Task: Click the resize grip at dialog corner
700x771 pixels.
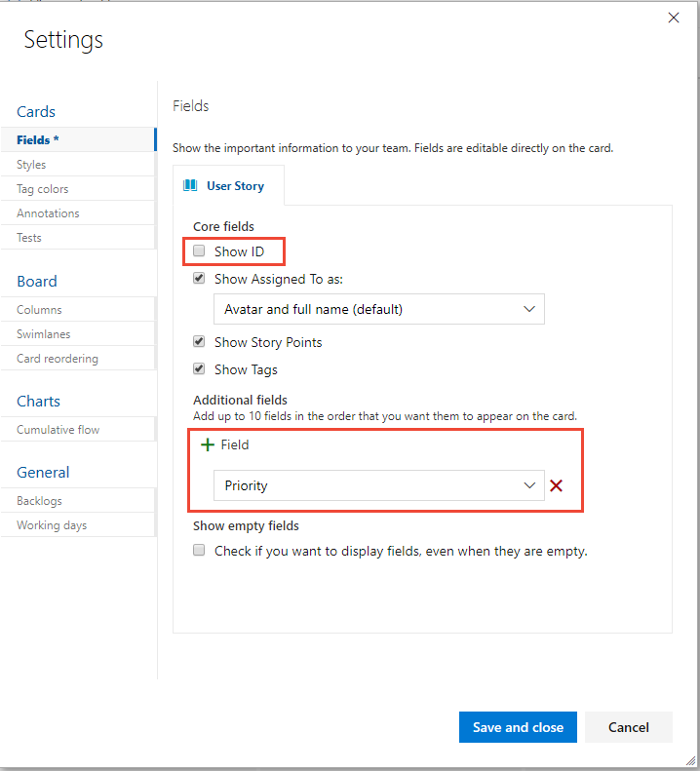Action: 691,760
